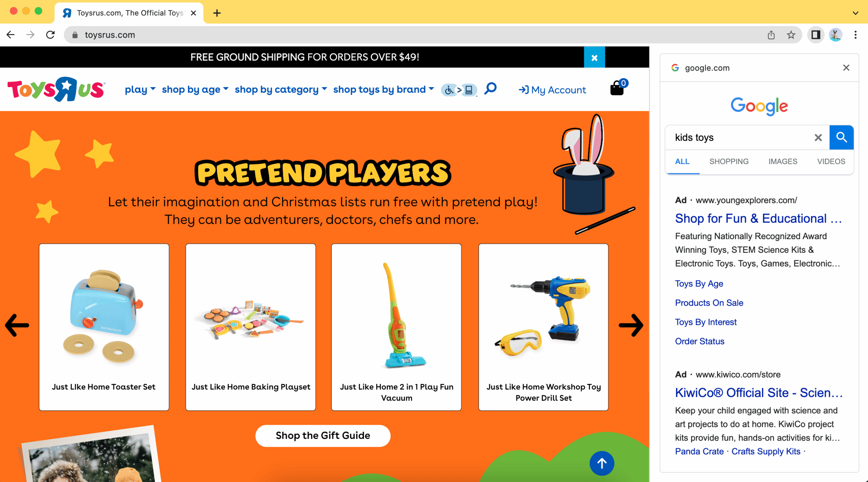Clear the Google search input field
This screenshot has width=868, height=482.
click(817, 138)
